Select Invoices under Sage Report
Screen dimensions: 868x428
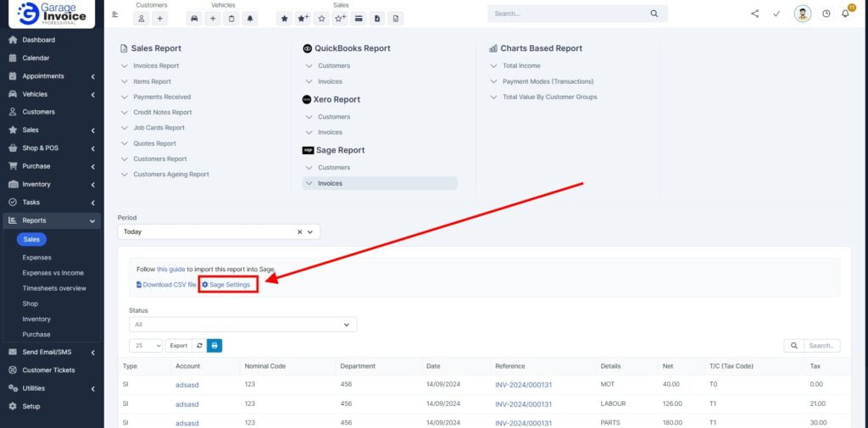point(380,183)
